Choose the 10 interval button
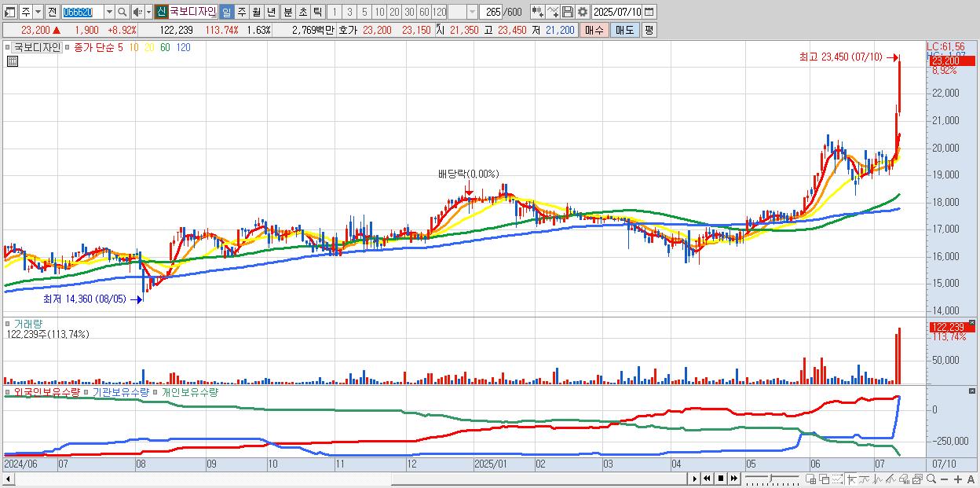 [379, 12]
